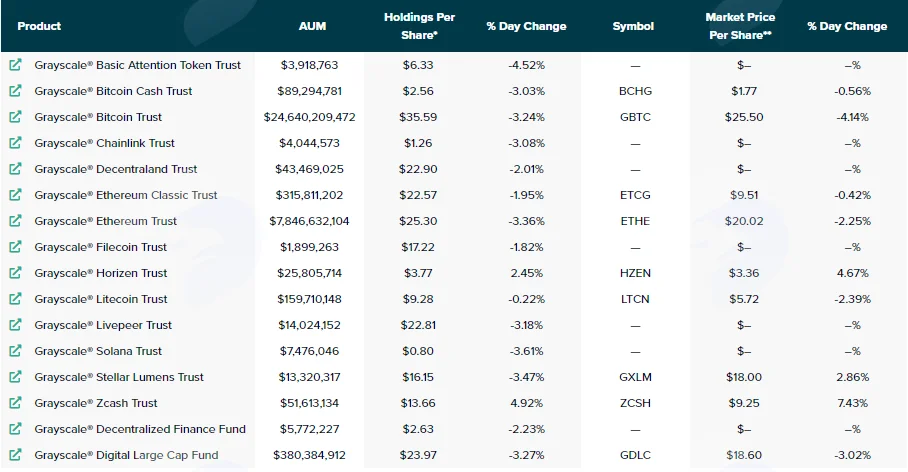Open the Grayscale Bitcoin Trust link icon

15,117
